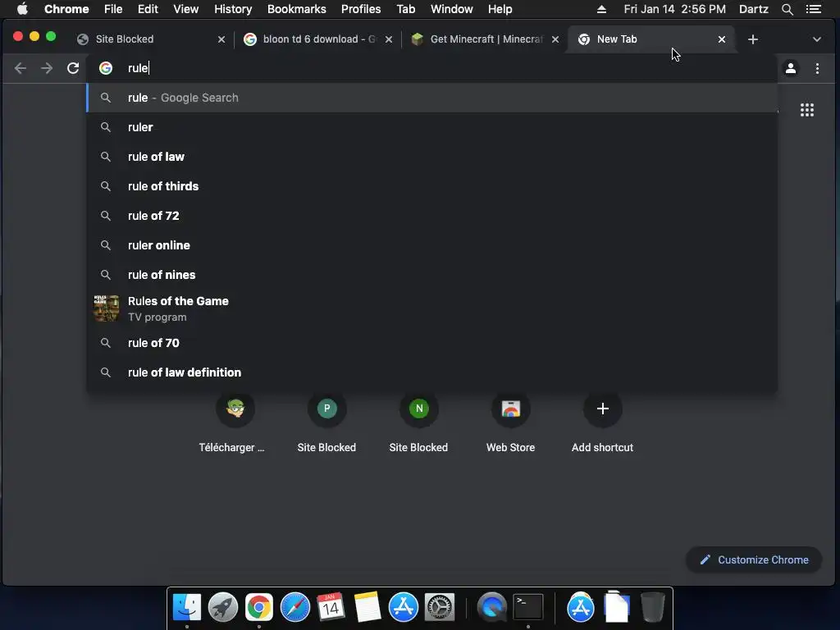
Task: Open Notes from the Dock
Action: tap(367, 607)
